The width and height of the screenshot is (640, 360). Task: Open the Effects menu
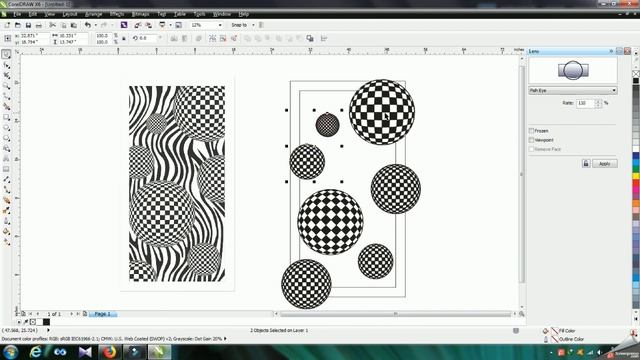click(117, 14)
